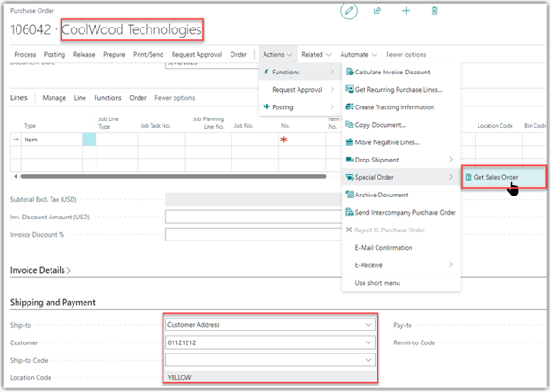The width and height of the screenshot is (551, 392).
Task: Expand the Drop Shipment submenu arrow
Action: coord(451,159)
